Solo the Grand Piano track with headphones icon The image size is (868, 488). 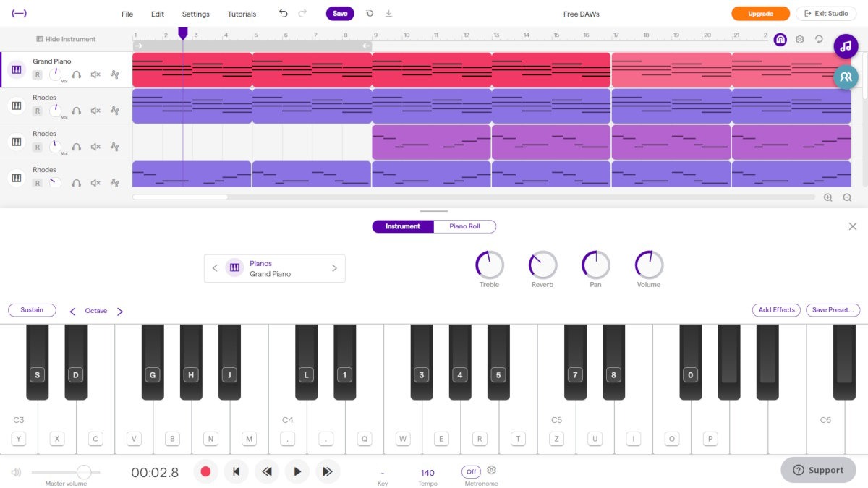[77, 74]
